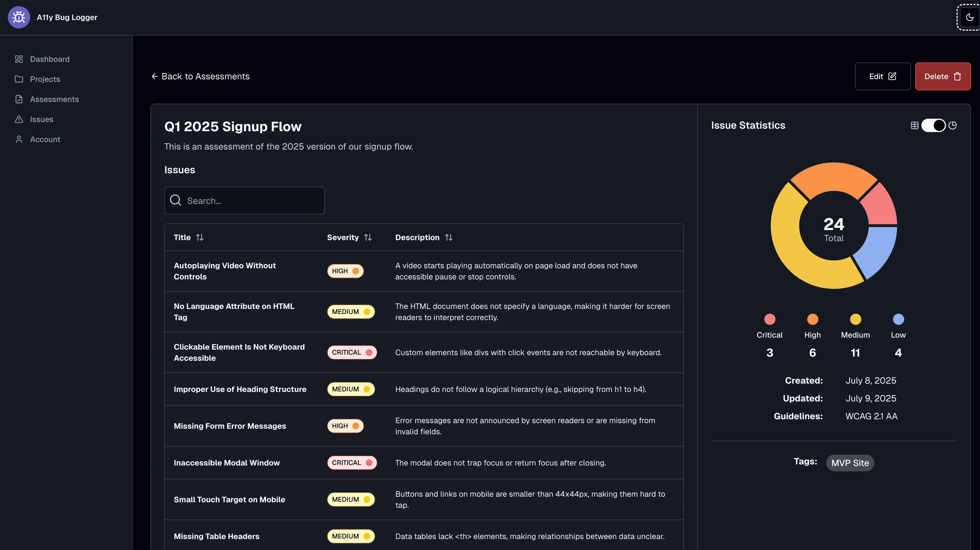Click the MVP Site tag
The height and width of the screenshot is (550, 980).
850,463
